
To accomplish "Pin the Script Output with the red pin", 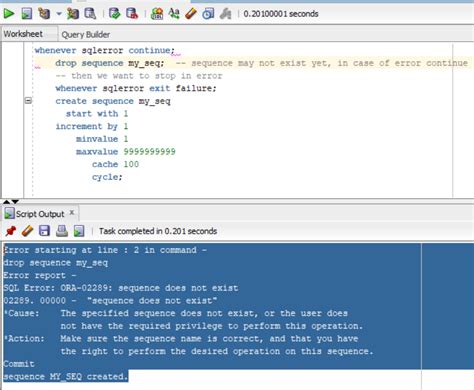I will point(11,231).
